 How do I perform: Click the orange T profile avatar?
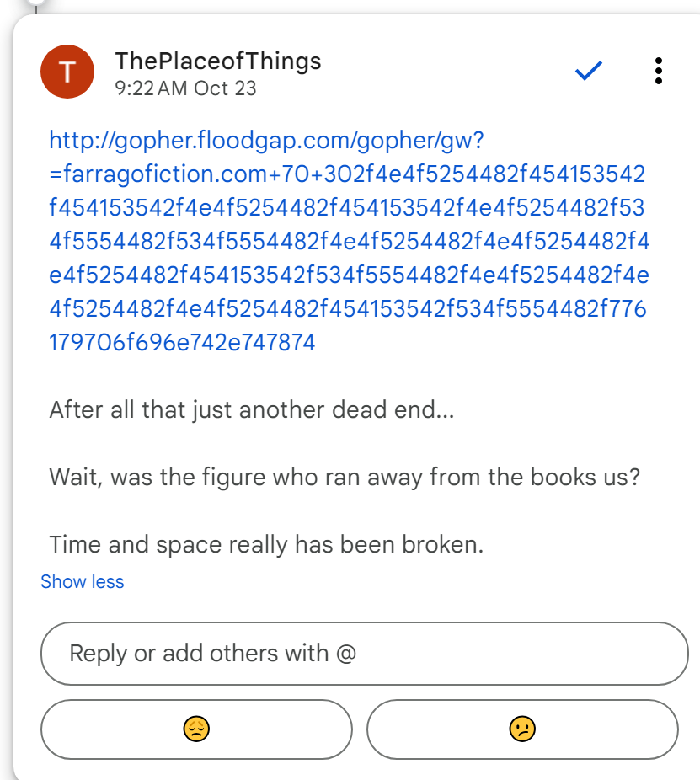point(67,72)
